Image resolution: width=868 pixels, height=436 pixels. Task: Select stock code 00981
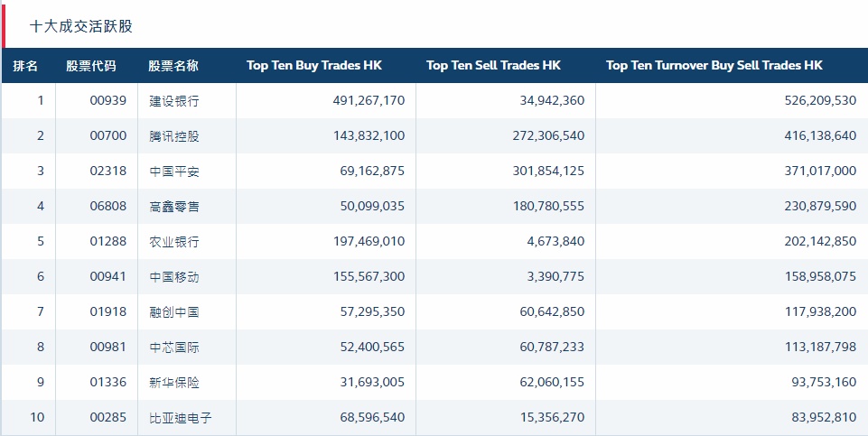pyautogui.click(x=108, y=348)
